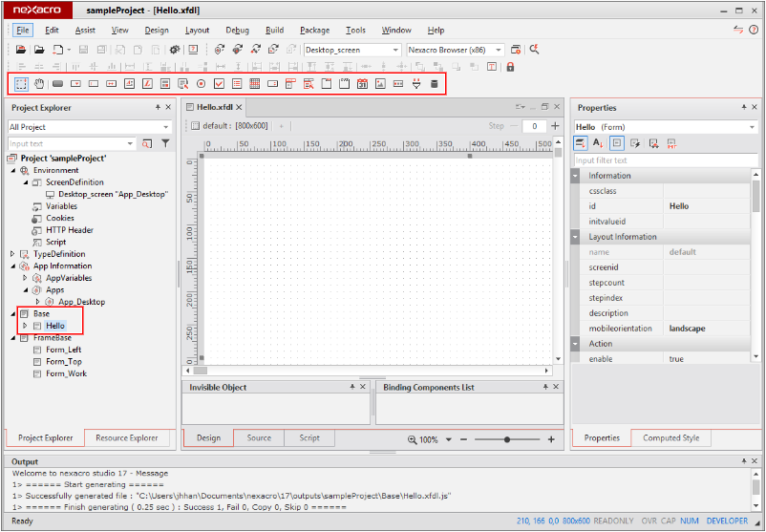
Task: Select the Hello form in the tree
Action: (55, 326)
